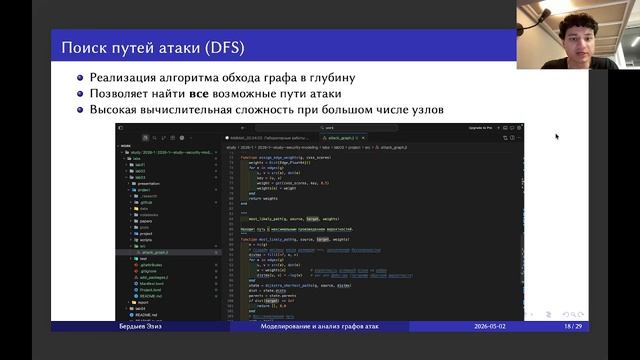Screen dimensions: 640x360
Task: Click the Beamer go-forward navigation arrow
Action: coord(580,314)
